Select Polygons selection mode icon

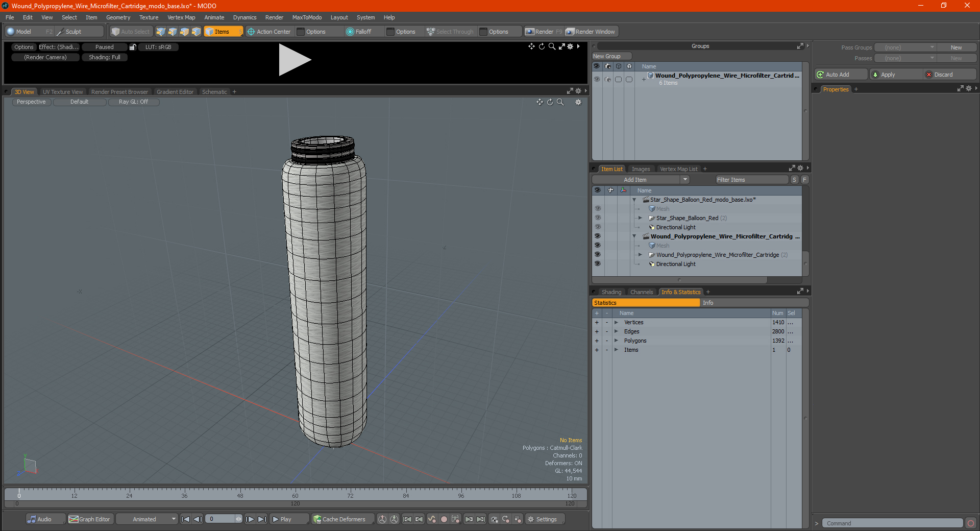pyautogui.click(x=184, y=32)
